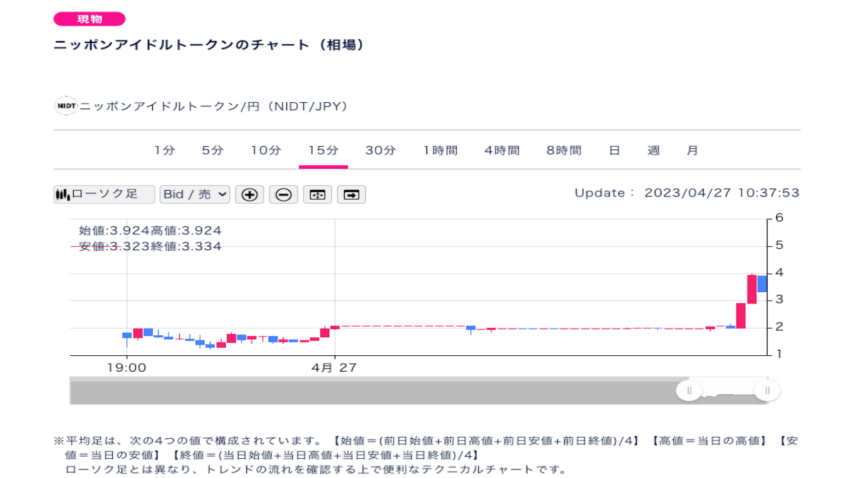Click the candlestick icon in ローソク足 selector
This screenshot has width=850, height=478.
(x=63, y=195)
